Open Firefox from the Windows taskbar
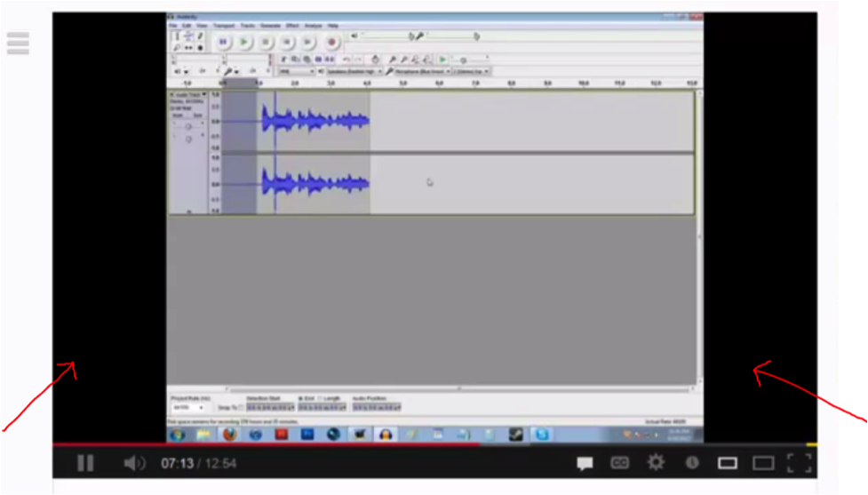868x495 pixels. 230,435
